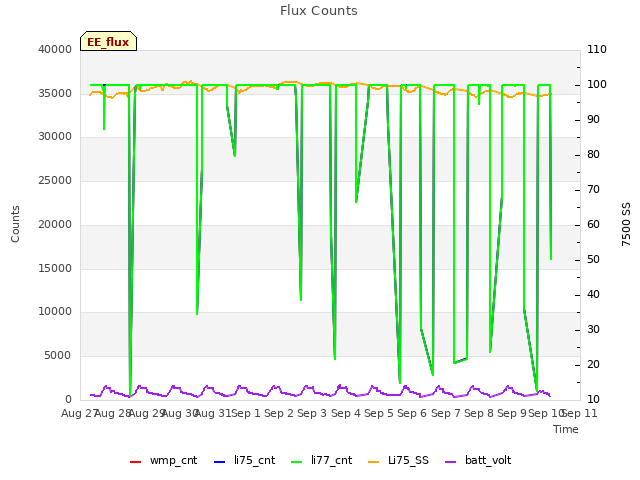Viewport: 640px width, 480px height.
Task: Click the 50 tick on right axis
Action: pos(593,260)
